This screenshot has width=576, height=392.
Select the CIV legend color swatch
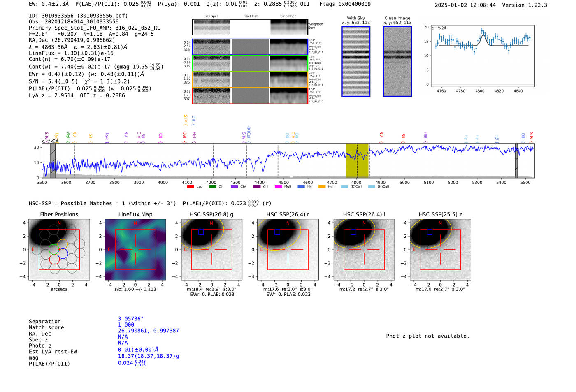235,186
